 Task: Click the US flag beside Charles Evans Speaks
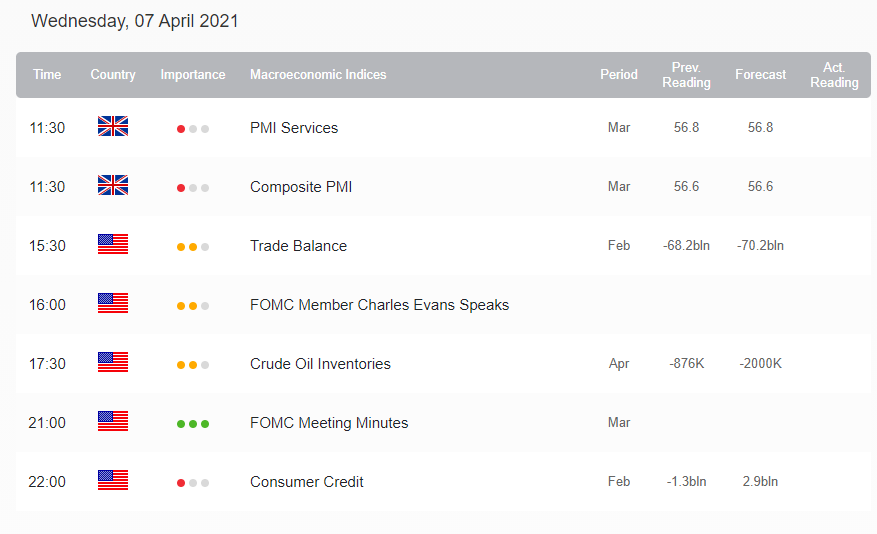tap(113, 304)
